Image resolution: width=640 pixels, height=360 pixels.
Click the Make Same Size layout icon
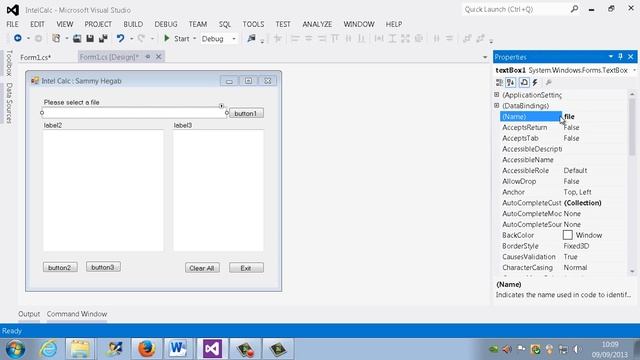pos(405,38)
